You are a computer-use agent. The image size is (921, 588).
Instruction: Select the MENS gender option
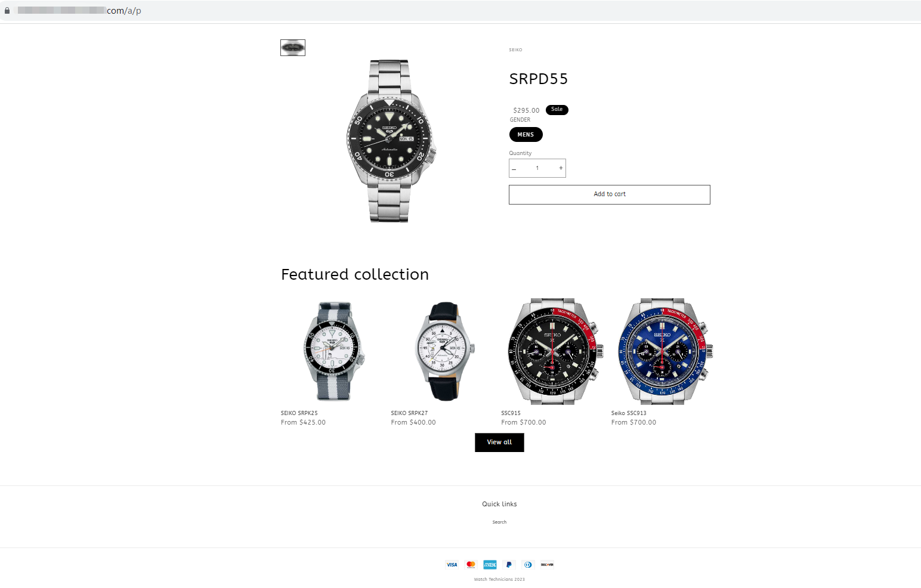pyautogui.click(x=526, y=135)
